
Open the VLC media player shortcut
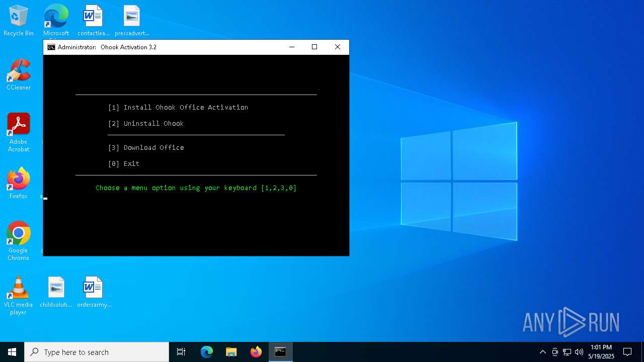19,296
